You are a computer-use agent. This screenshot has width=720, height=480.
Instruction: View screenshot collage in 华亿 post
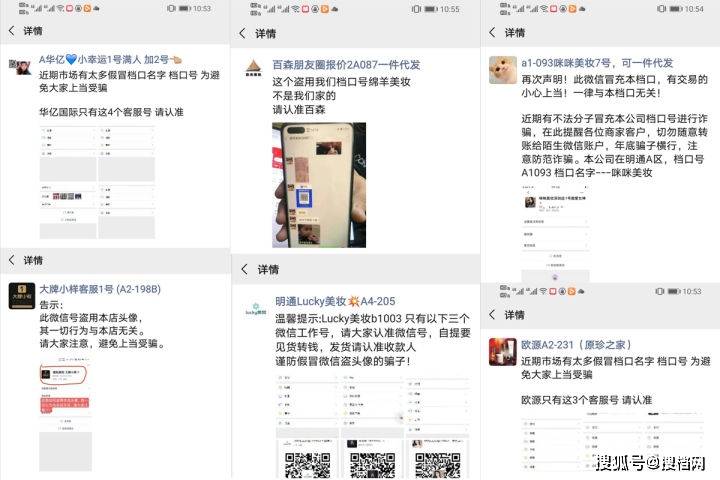97,182
